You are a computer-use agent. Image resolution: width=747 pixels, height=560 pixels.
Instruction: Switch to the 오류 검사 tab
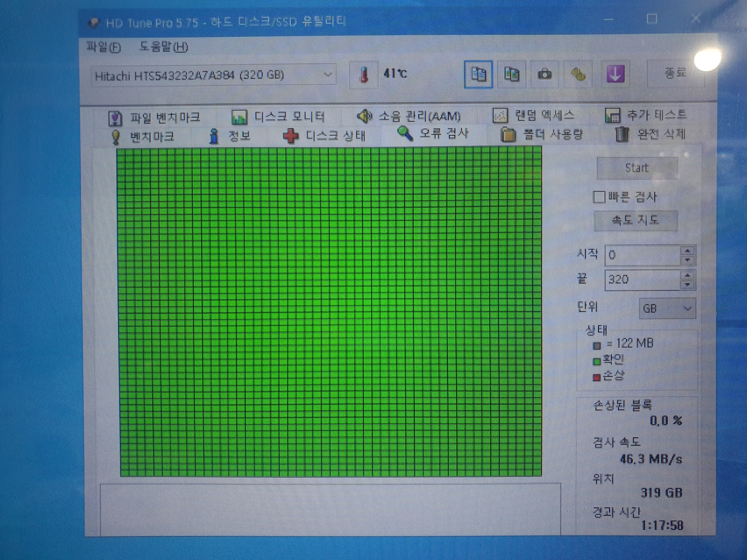pos(433,134)
